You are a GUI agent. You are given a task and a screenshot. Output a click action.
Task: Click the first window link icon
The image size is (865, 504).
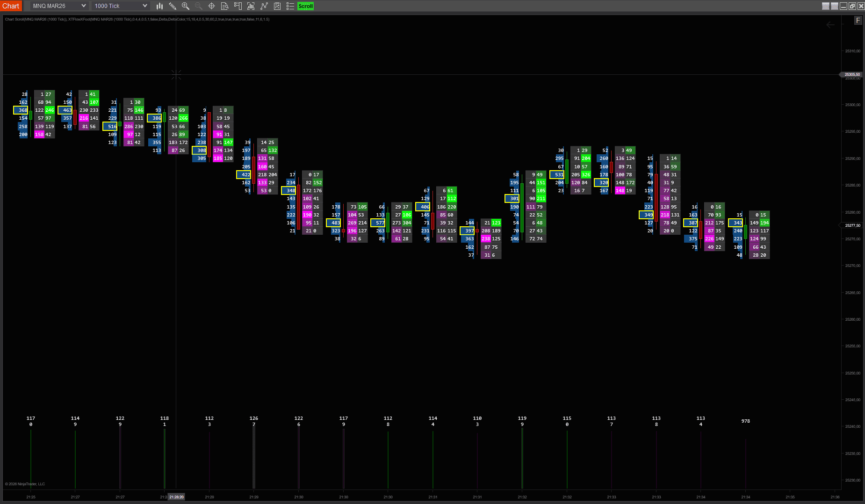click(x=826, y=6)
